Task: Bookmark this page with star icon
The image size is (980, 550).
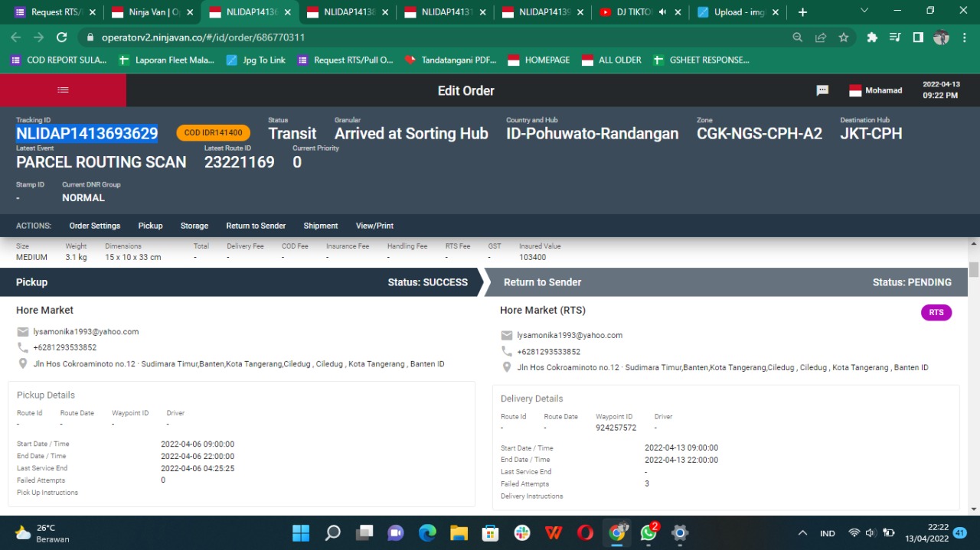Action: tap(843, 37)
